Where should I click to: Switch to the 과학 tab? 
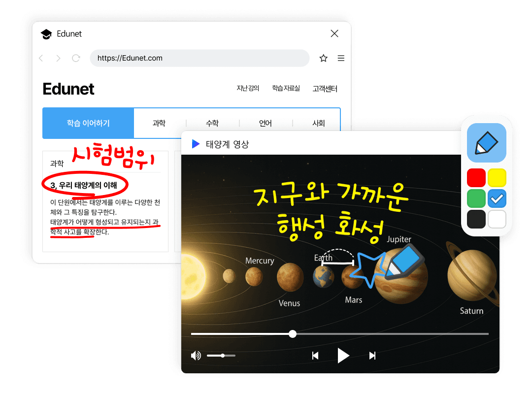159,123
